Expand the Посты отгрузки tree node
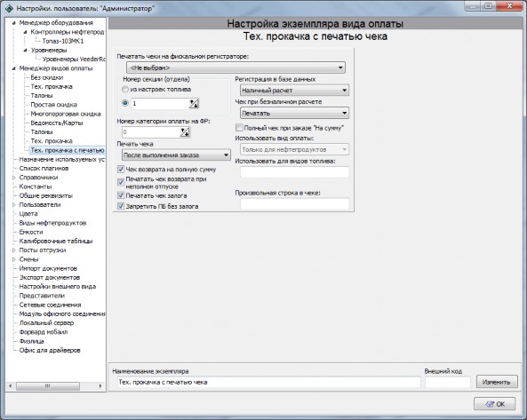The height and width of the screenshot is (420, 527). (x=14, y=250)
